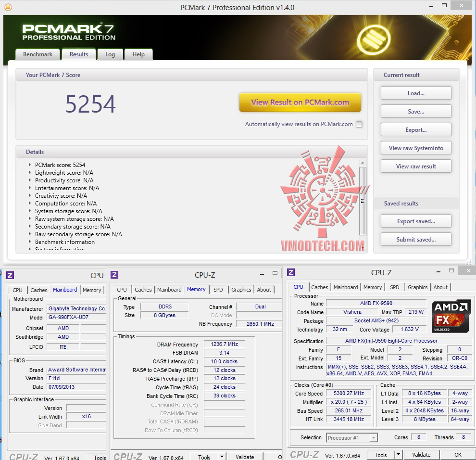Click the DRAM Frequency 1236.7 MHz field
Screen dimensions: 476x460
point(224,344)
